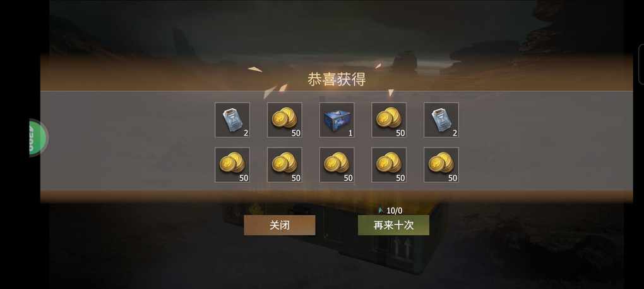Viewport: 644px width, 289px height.
Task: Tap the side panel handle on right edge
Action: point(641,64)
